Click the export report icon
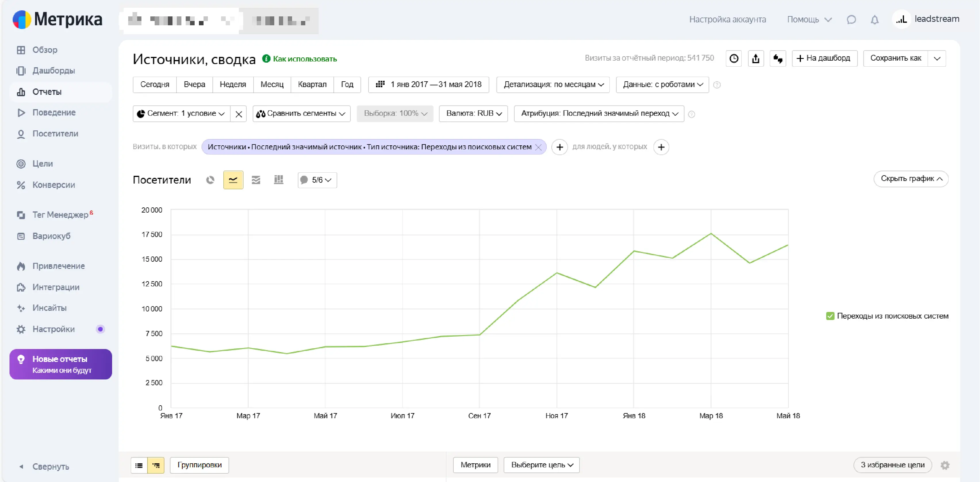Viewport: 980px width, 482px height. [755, 59]
